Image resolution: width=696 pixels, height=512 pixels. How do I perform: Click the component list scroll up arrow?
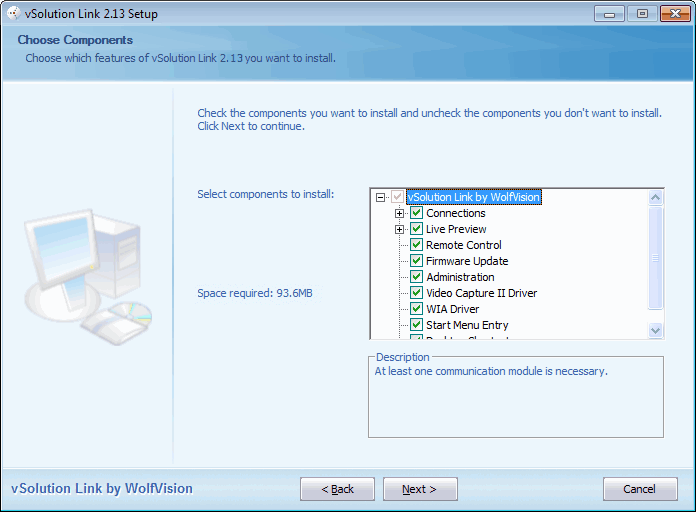[x=656, y=197]
